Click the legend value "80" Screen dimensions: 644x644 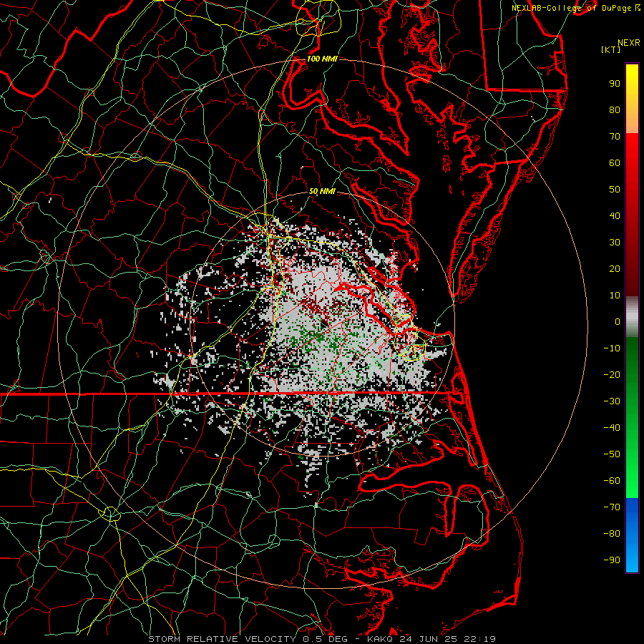615,109
